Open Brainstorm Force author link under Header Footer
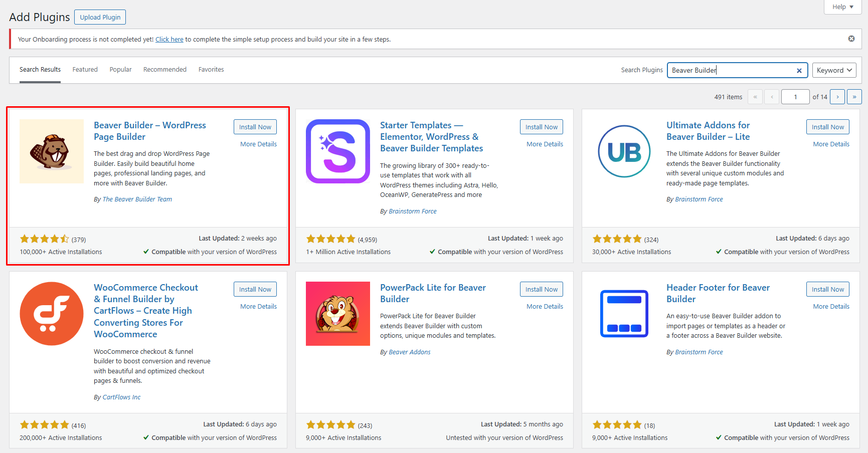Viewport: 868px width, 453px height. pos(699,352)
